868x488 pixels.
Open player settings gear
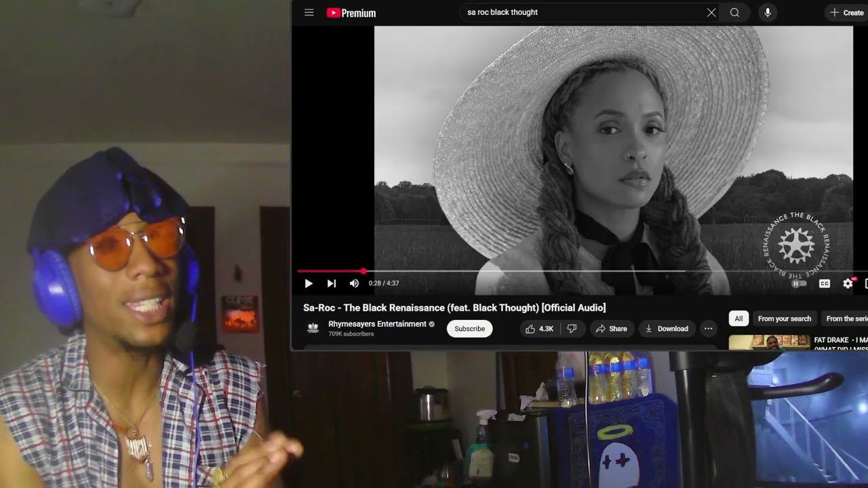[x=848, y=283]
